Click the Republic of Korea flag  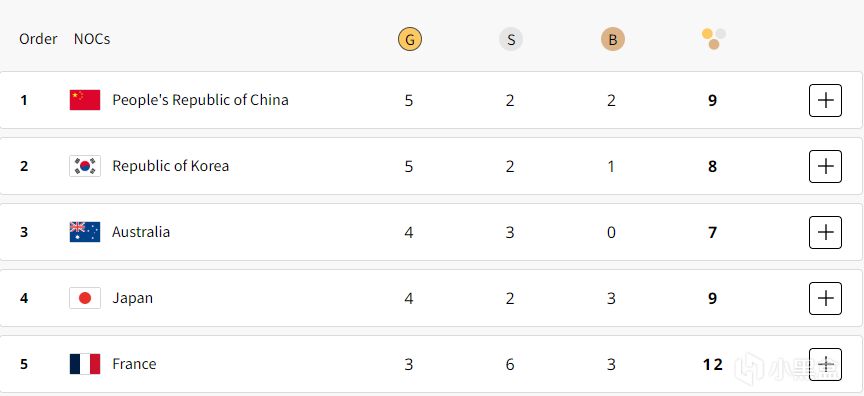85,166
